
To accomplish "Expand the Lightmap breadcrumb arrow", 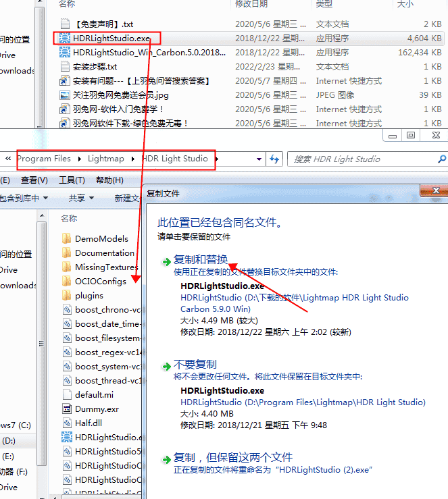I will [x=133, y=159].
